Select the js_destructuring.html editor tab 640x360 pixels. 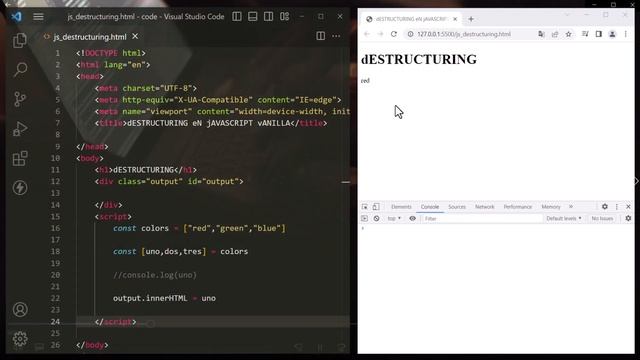click(x=90, y=37)
